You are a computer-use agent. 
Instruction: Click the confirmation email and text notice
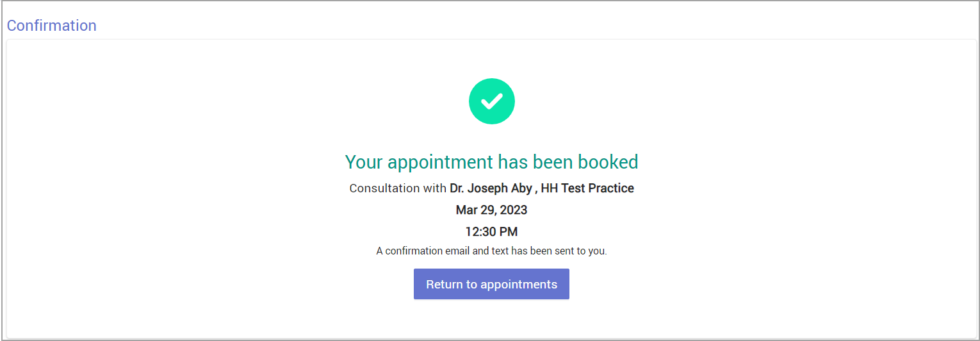(491, 251)
